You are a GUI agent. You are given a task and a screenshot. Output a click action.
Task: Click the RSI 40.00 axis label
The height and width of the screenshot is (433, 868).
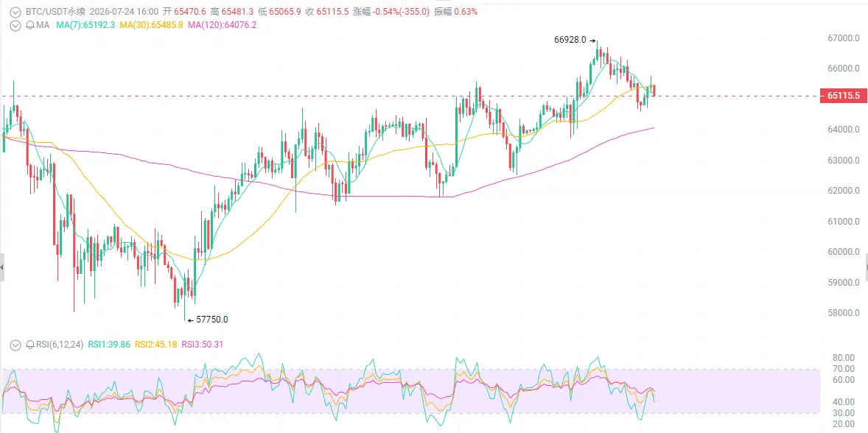click(844, 401)
